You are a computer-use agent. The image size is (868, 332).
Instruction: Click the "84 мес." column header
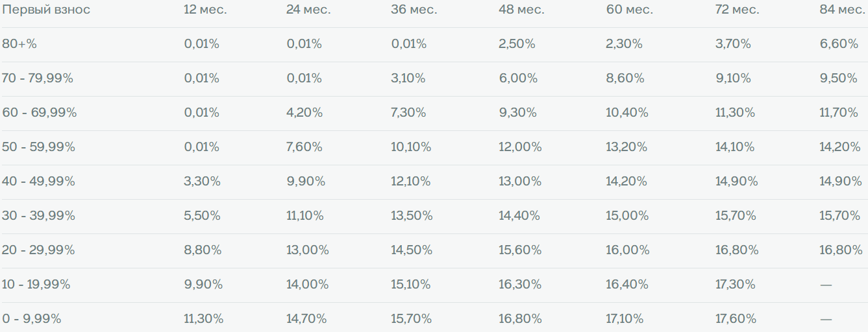pyautogui.click(x=843, y=10)
